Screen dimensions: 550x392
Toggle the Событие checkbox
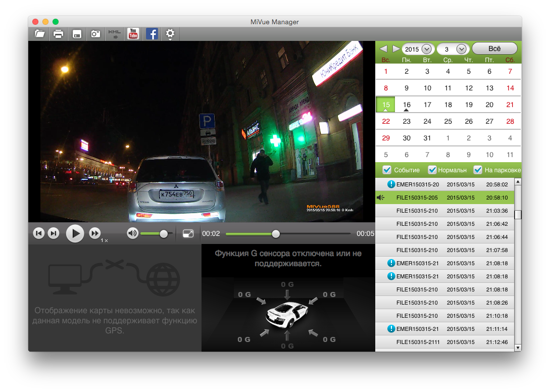pyautogui.click(x=387, y=170)
